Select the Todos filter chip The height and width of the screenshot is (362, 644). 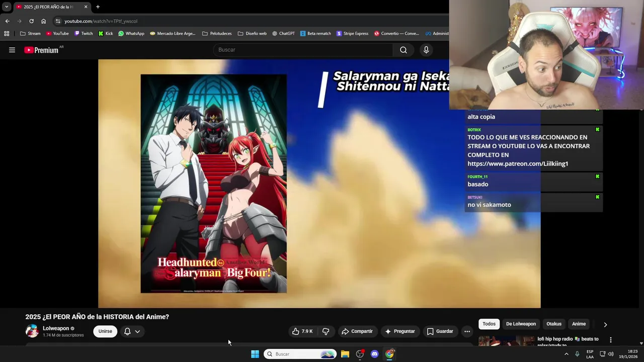click(489, 324)
